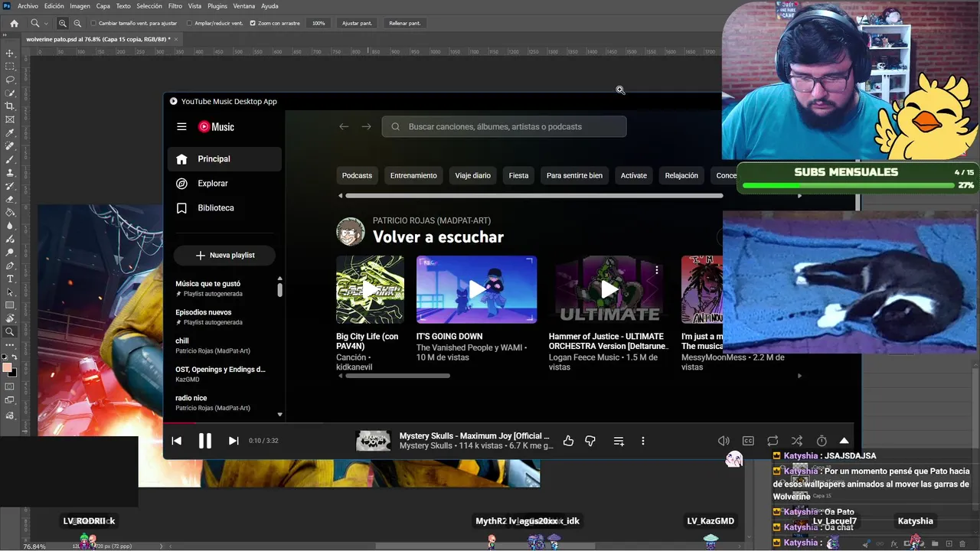This screenshot has width=980, height=551.
Task: Open options on Hammer of Justice thumbnail
Action: pos(657,269)
